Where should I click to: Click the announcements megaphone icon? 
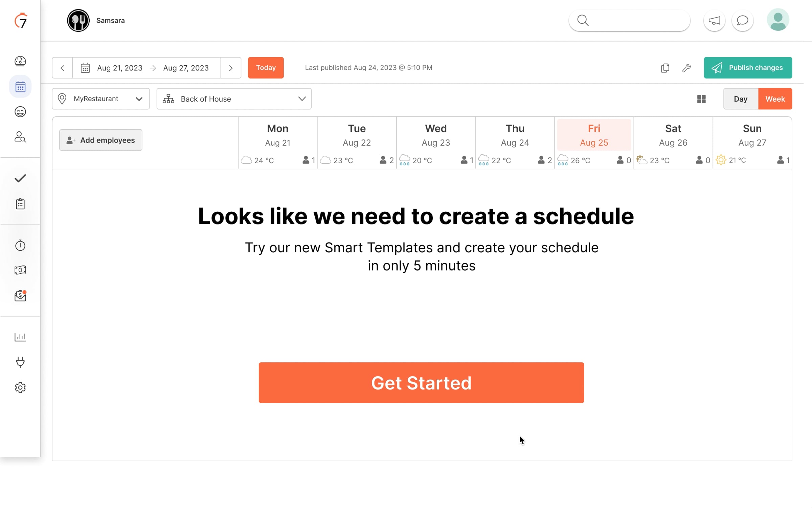click(x=714, y=20)
